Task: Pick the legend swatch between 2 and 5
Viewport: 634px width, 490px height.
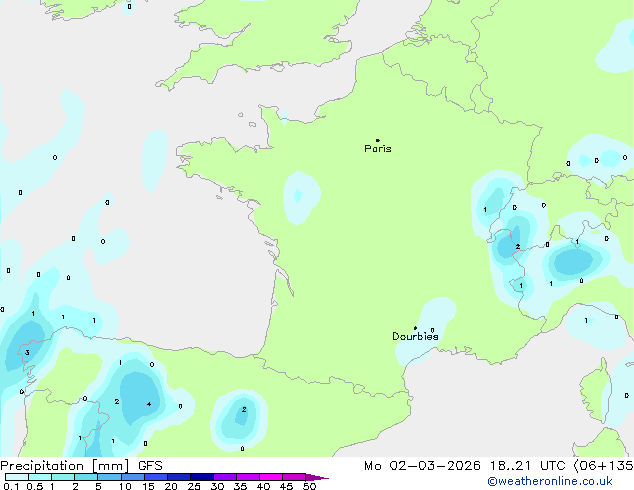Action: (x=86, y=477)
